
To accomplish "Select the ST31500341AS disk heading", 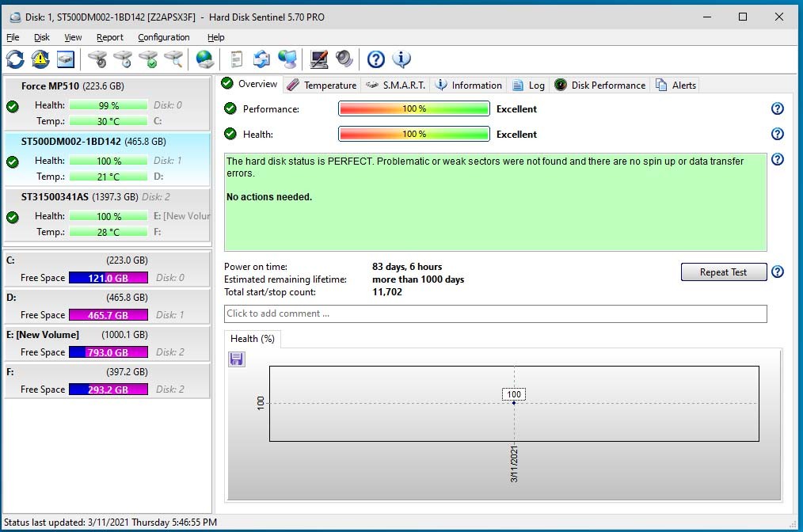I will tap(95, 196).
